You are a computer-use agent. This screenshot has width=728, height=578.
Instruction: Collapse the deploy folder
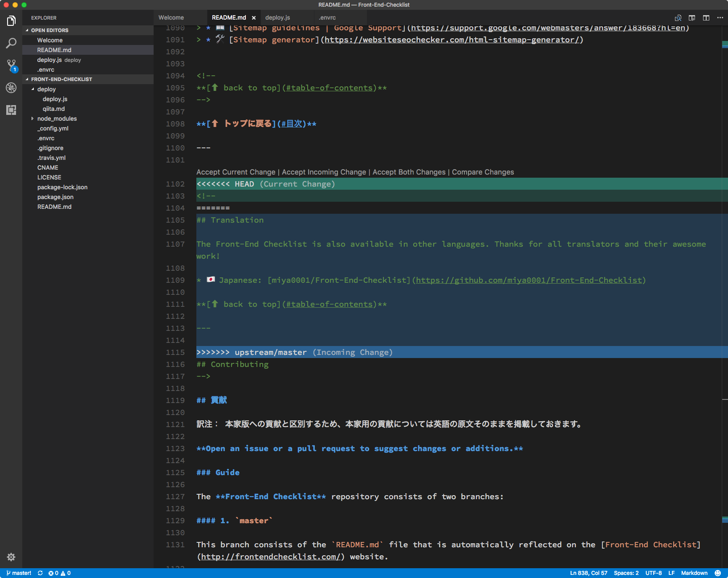(x=33, y=89)
